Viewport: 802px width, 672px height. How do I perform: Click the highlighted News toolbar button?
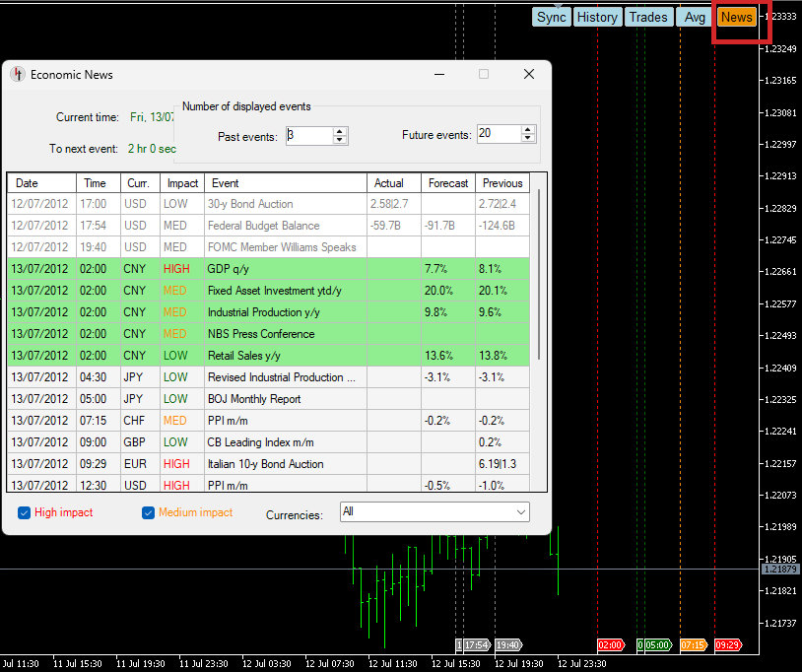(737, 17)
